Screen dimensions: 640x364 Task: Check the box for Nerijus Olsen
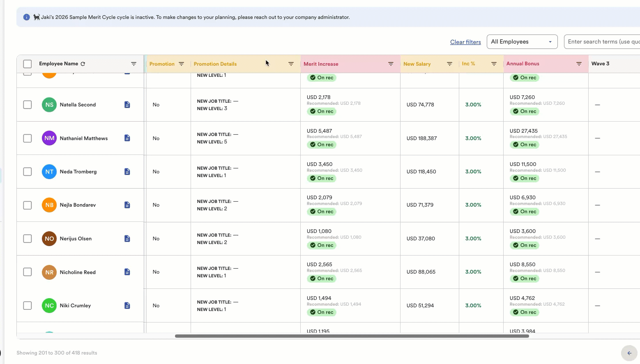(28, 239)
